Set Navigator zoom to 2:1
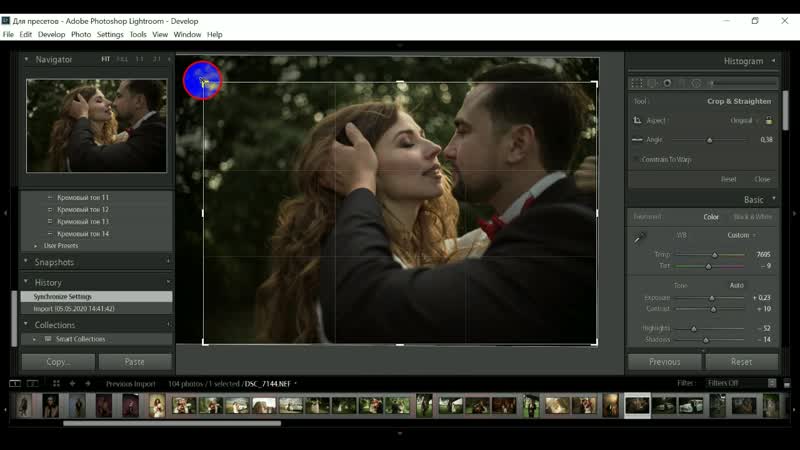 157,59
